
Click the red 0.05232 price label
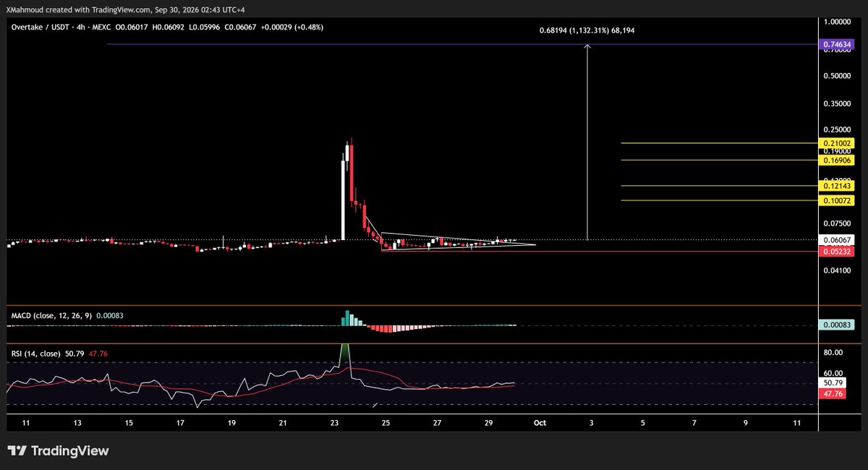pos(835,251)
